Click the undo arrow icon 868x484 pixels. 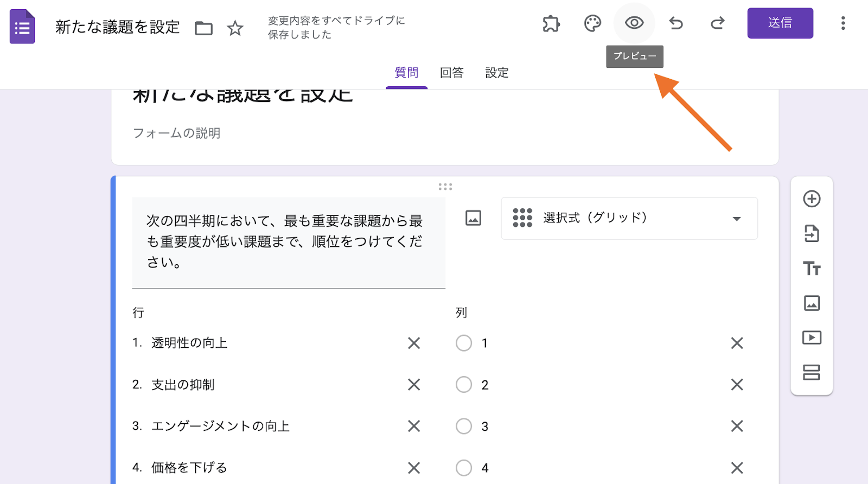[x=676, y=23]
